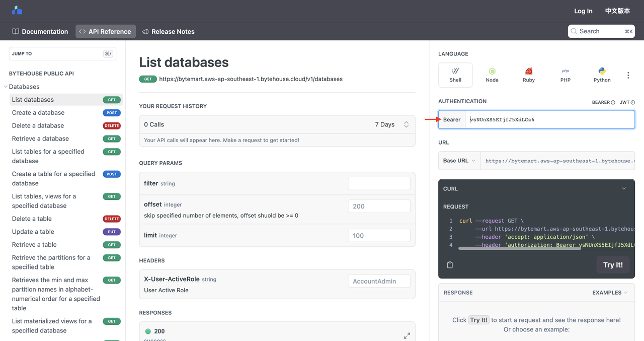The image size is (644, 341).
Task: Click the X-User-ActiveRole input field
Action: click(379, 281)
